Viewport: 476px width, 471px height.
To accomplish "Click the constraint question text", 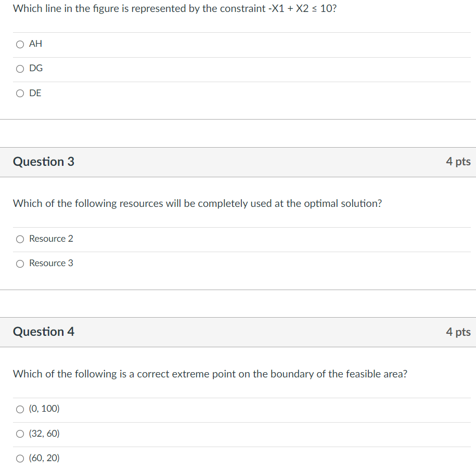I will click(x=175, y=8).
